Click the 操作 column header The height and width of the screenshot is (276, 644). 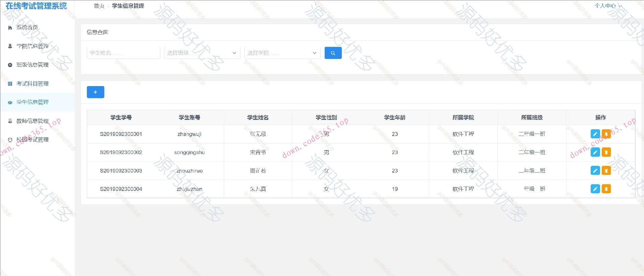(x=601, y=118)
